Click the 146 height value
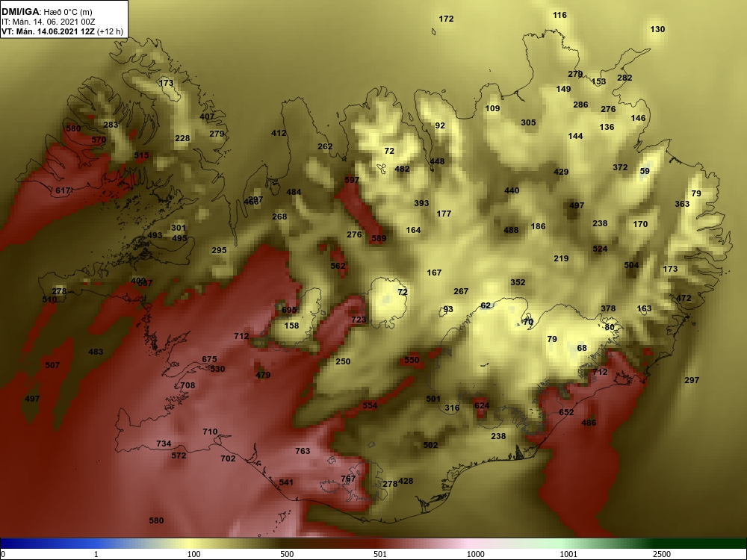Image resolution: width=747 pixels, height=560 pixels. [638, 118]
